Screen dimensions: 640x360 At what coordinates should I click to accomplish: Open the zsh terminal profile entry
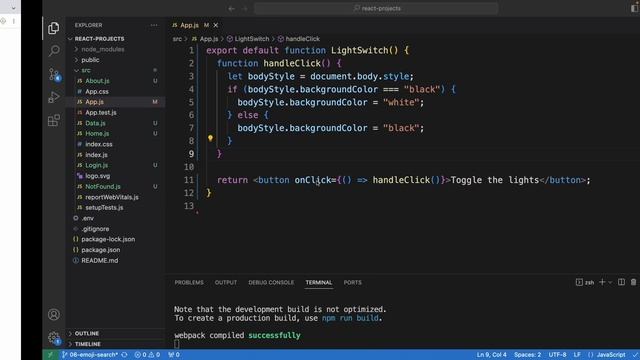click(x=585, y=282)
